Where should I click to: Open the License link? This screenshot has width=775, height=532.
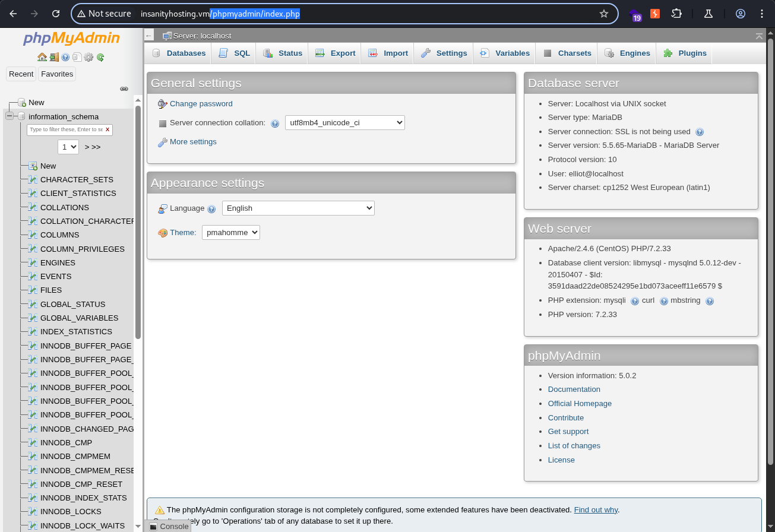(561, 460)
